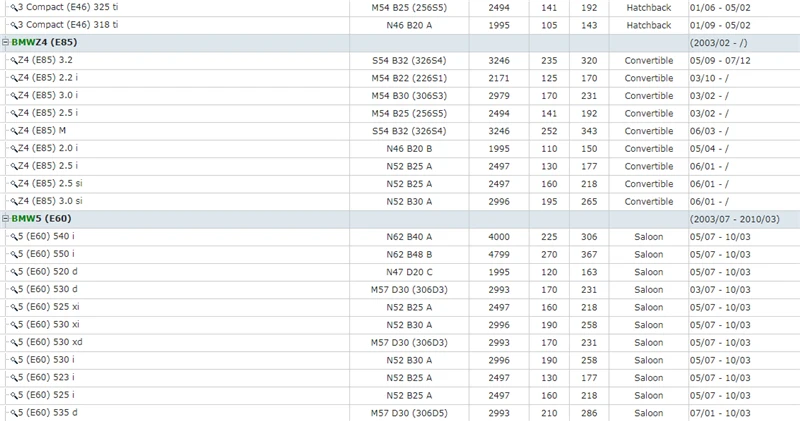The height and width of the screenshot is (421, 800).
Task: Click magnifier icon for 5 (E60) 523 i
Action: coord(14,378)
